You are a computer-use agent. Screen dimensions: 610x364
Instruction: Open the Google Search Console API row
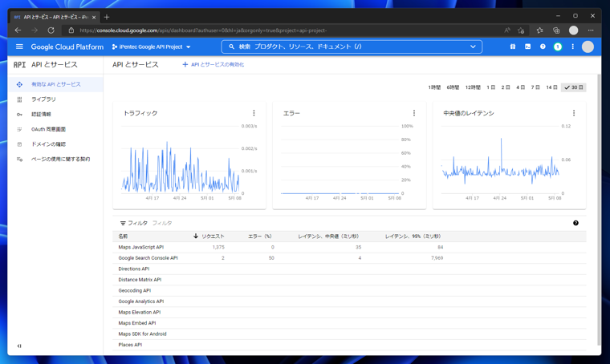pos(349,258)
